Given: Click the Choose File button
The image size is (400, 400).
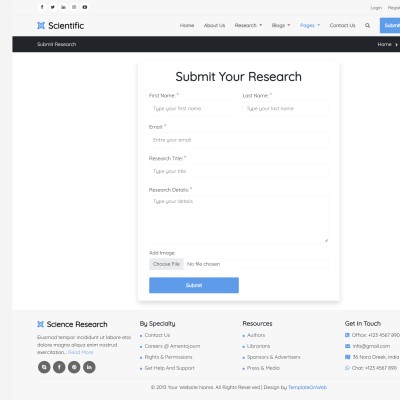Looking at the screenshot, I should (166, 264).
